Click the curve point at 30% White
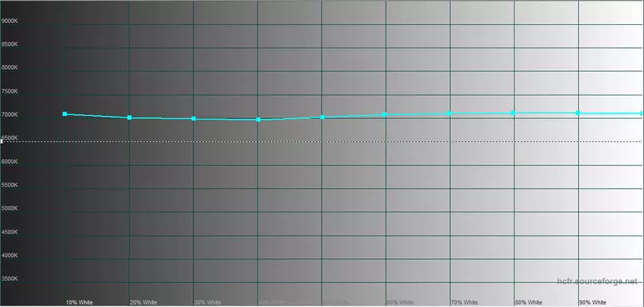This screenshot has height=307, width=644. pyautogui.click(x=194, y=119)
